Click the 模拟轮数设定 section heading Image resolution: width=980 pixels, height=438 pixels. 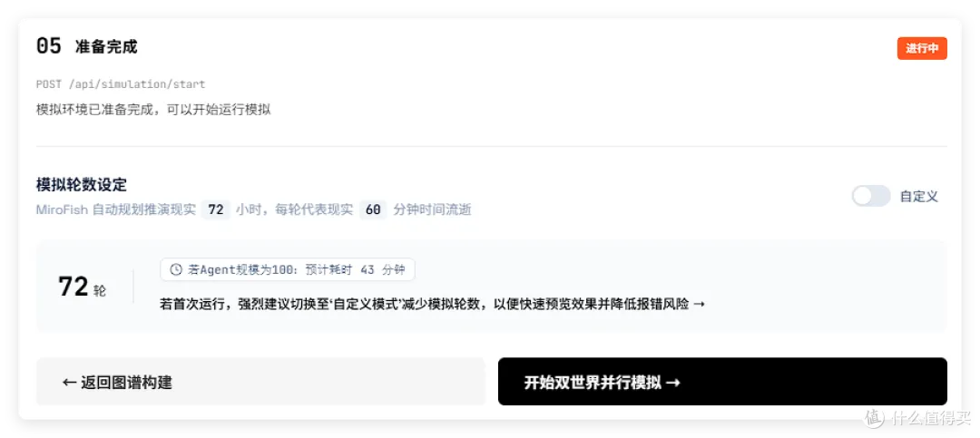click(x=82, y=185)
